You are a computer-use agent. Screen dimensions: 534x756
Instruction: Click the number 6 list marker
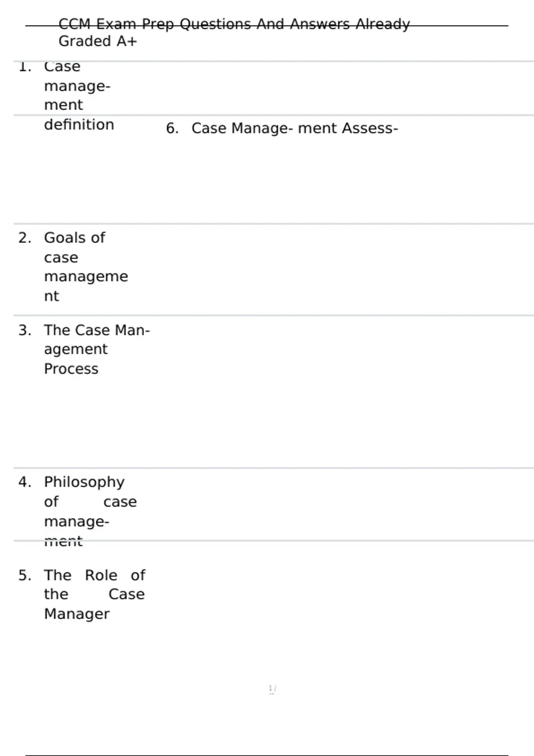(x=172, y=129)
